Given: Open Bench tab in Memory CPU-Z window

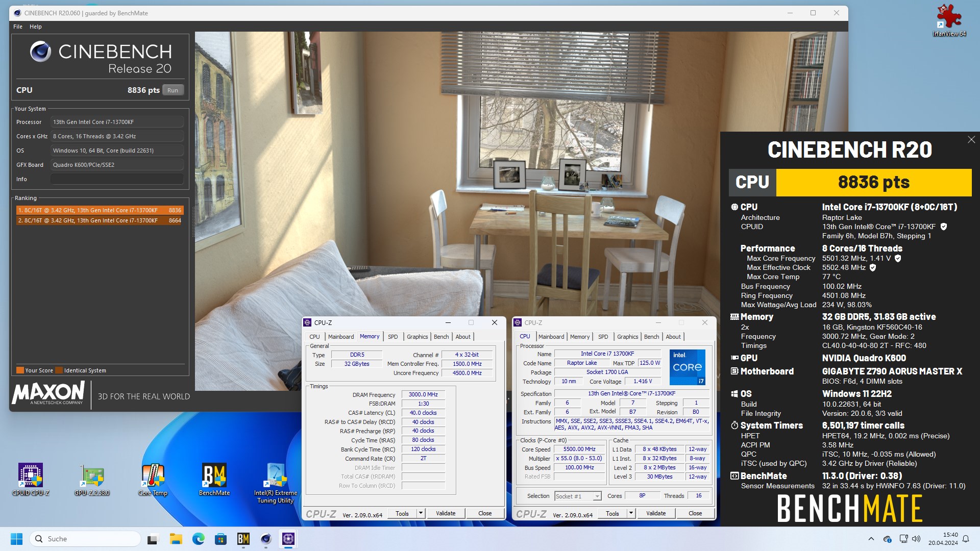Looking at the screenshot, I should [441, 337].
